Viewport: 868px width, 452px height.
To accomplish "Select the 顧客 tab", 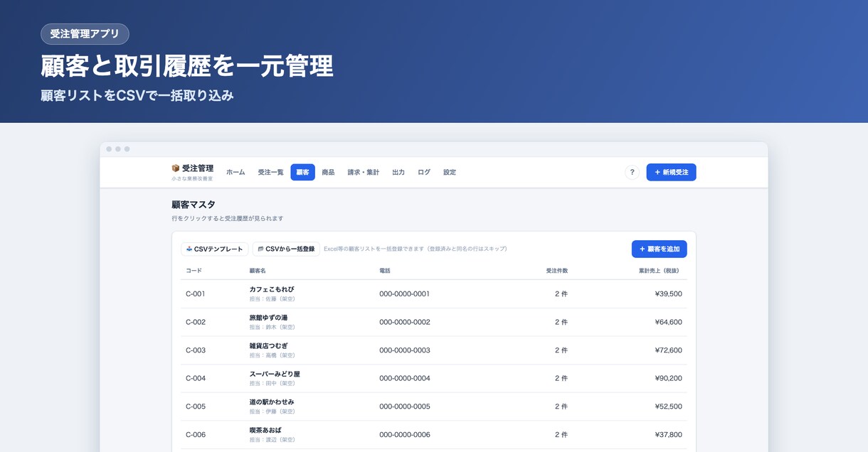I will [302, 172].
